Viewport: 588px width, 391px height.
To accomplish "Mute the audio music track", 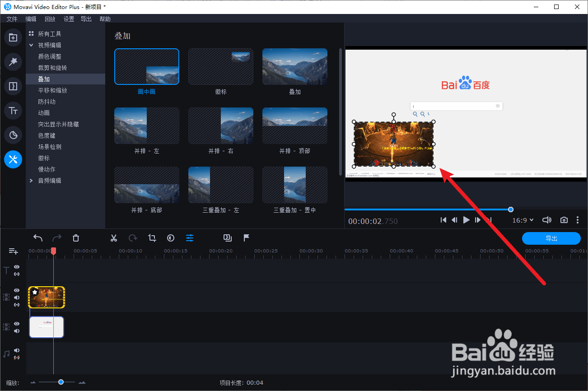I will pyautogui.click(x=17, y=350).
